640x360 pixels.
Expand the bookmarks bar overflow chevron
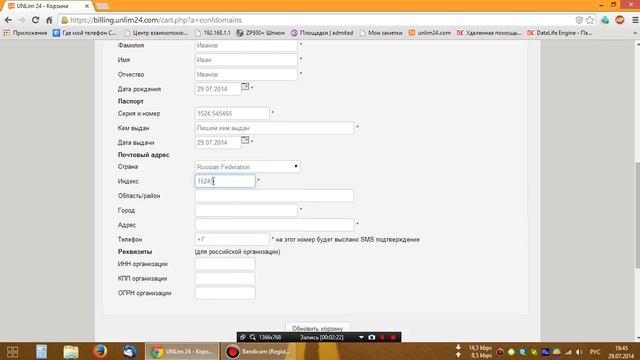point(635,33)
